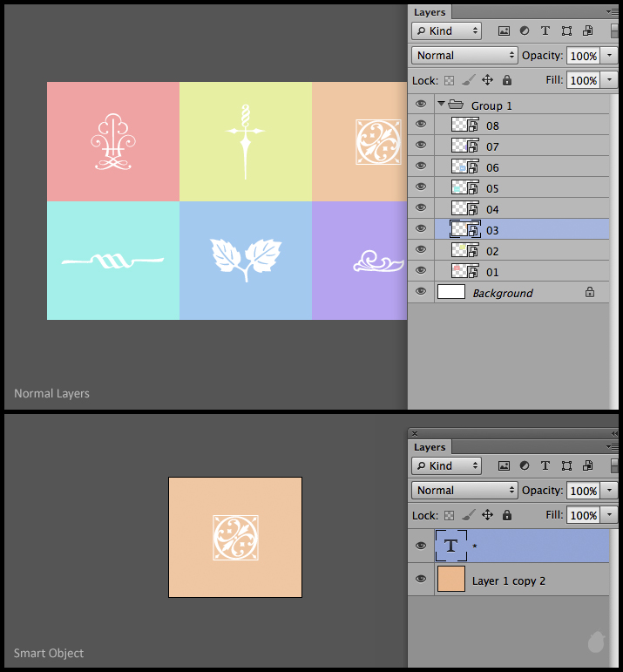Image resolution: width=623 pixels, height=672 pixels.
Task: Hide the Layer 1 copy 2 layer
Action: pos(421,580)
